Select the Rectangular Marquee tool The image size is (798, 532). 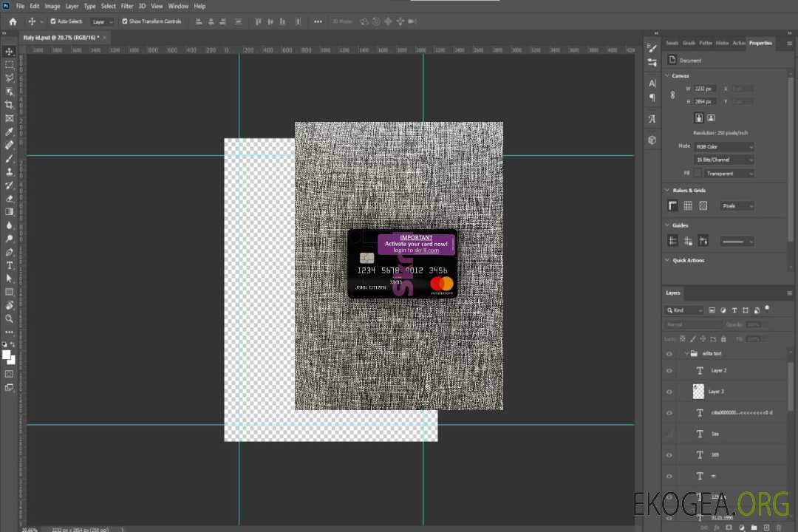[x=9, y=65]
